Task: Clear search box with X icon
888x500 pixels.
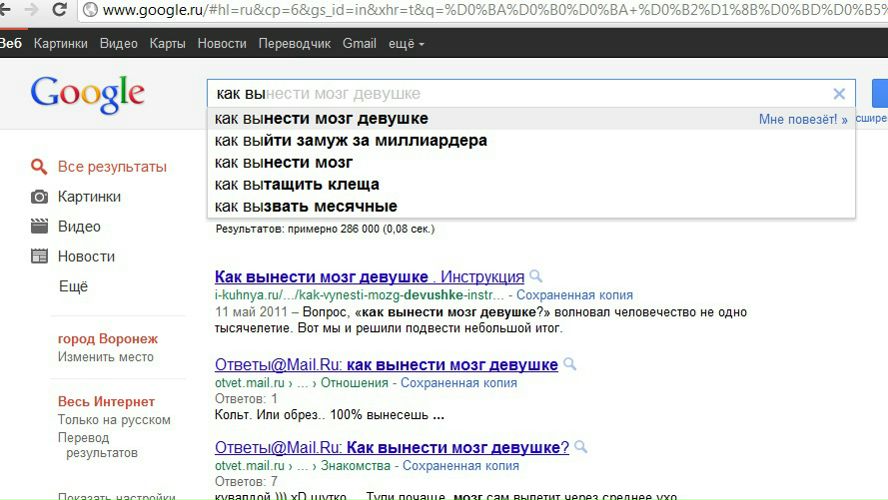Action: (839, 94)
